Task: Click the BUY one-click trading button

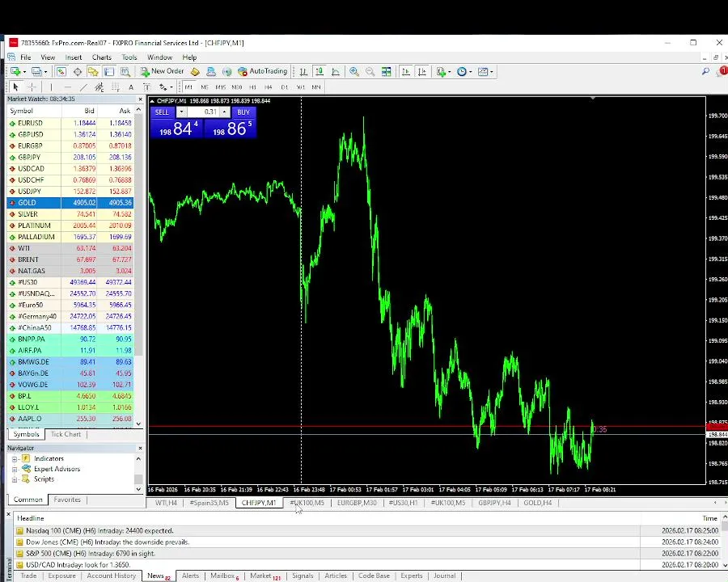Action: point(243,112)
